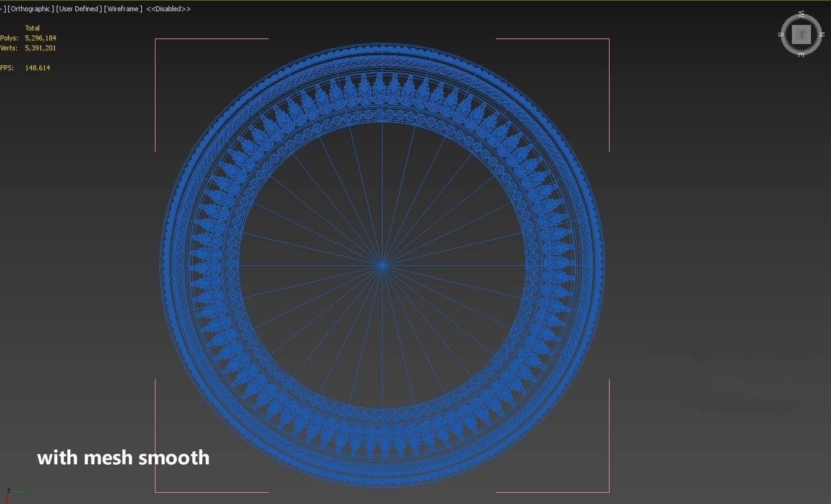
Task: Click the center vertex of the wheel mesh
Action: pos(382,265)
